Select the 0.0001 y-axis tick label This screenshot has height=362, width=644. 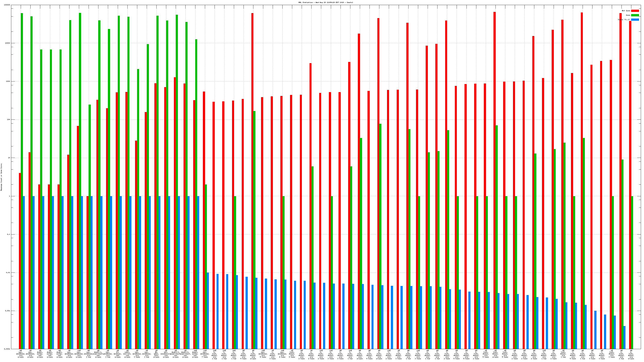click(7, 349)
